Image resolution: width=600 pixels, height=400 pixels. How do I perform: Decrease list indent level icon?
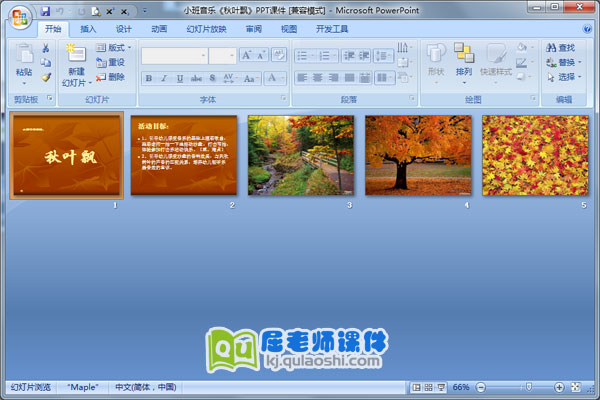349,56
